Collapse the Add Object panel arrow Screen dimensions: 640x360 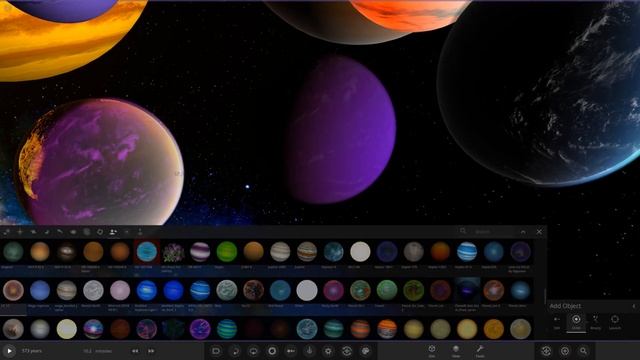click(634, 306)
